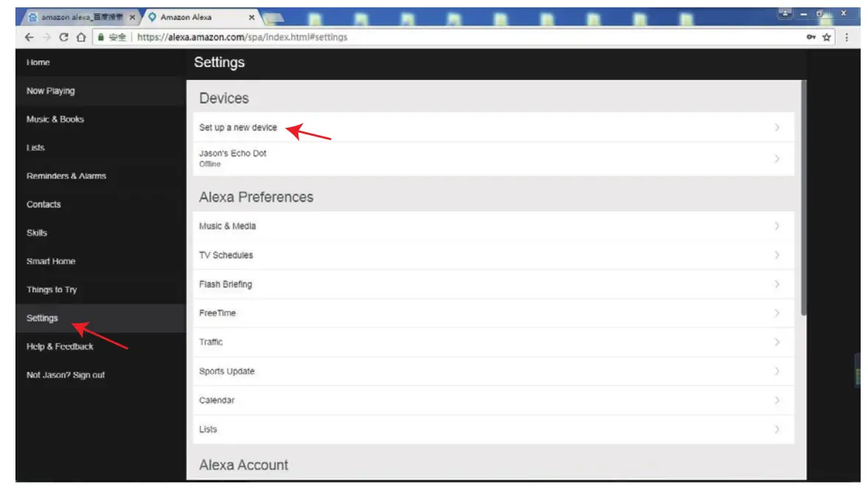Screen dimensions: 868x489
Task: Open Traffic preference
Action: point(493,342)
